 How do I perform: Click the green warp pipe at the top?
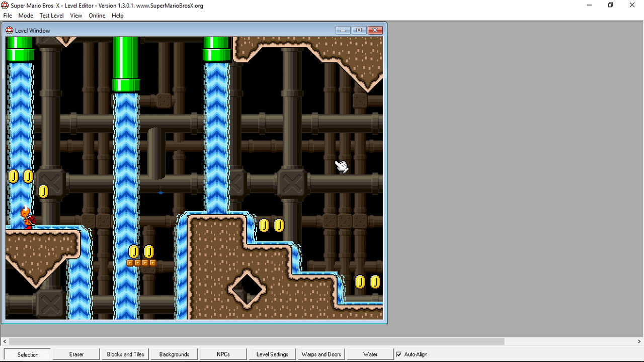(x=126, y=60)
